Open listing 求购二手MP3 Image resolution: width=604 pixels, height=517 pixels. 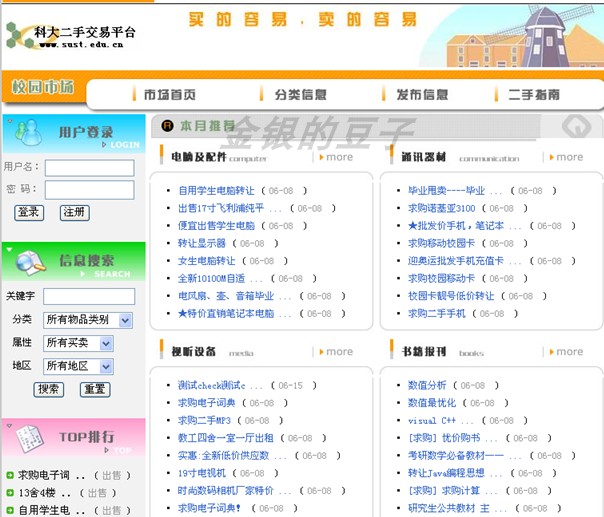pyautogui.click(x=204, y=420)
